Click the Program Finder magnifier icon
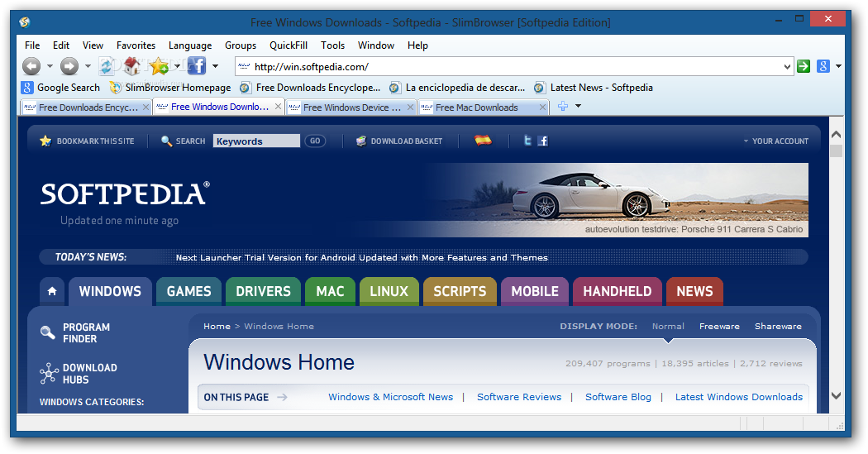This screenshot has width=868, height=454. [x=48, y=332]
